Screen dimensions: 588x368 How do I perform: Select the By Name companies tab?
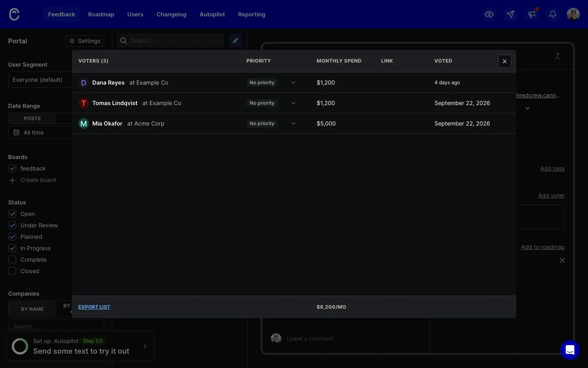(x=32, y=309)
